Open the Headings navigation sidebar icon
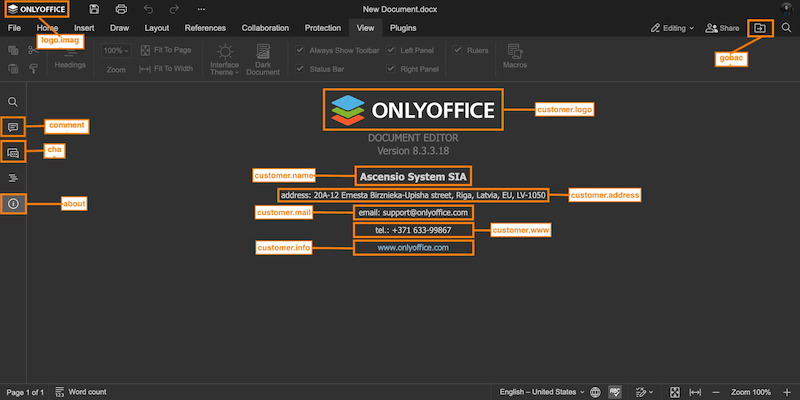 pos(13,177)
